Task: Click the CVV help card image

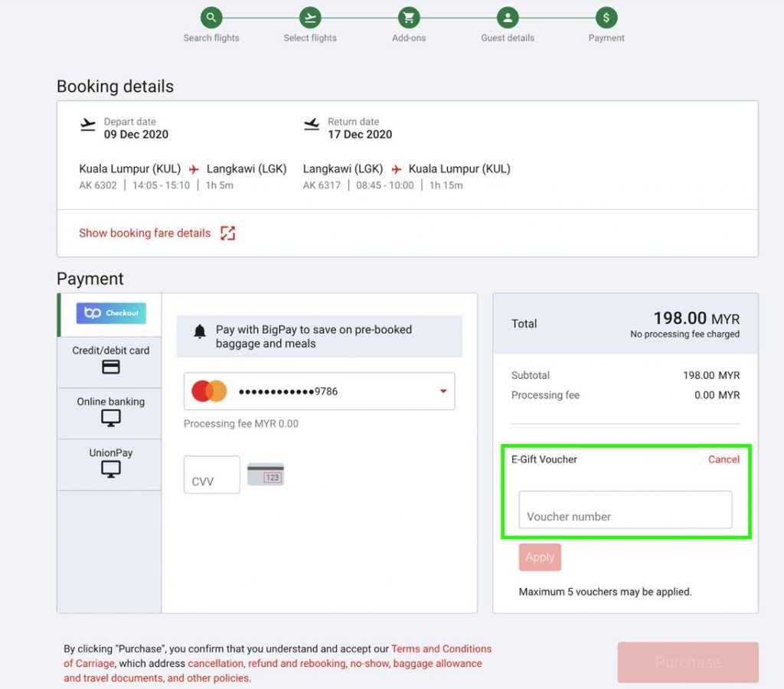Action: pos(266,474)
